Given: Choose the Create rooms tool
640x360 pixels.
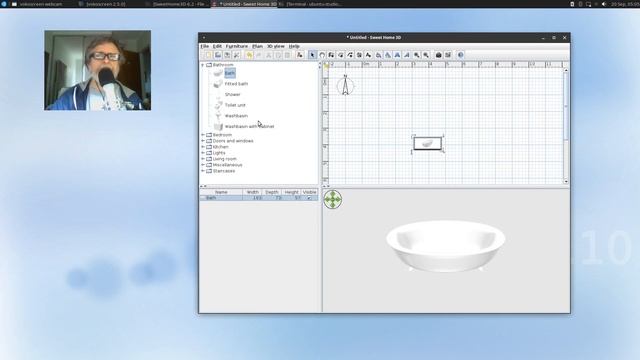Looking at the screenshot, I should pyautogui.click(x=340, y=55).
